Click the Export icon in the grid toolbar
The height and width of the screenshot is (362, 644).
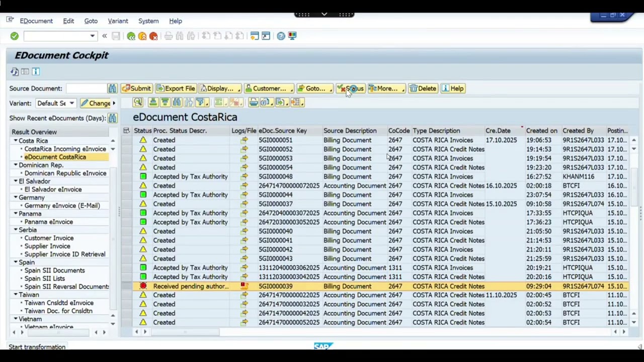point(281,103)
